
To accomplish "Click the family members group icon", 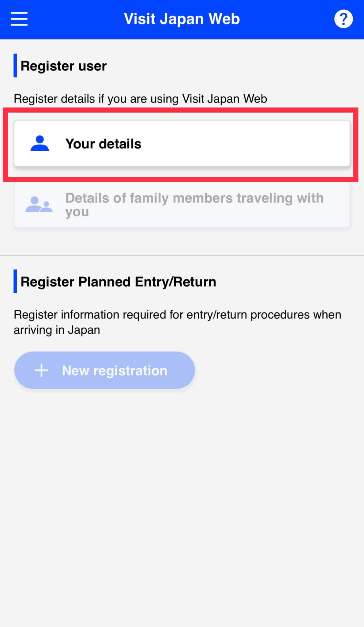I will (40, 205).
